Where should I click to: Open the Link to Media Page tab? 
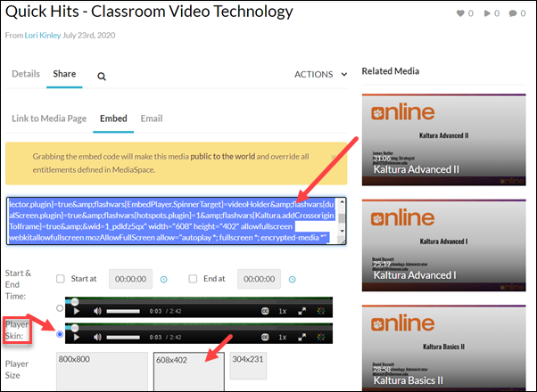49,118
